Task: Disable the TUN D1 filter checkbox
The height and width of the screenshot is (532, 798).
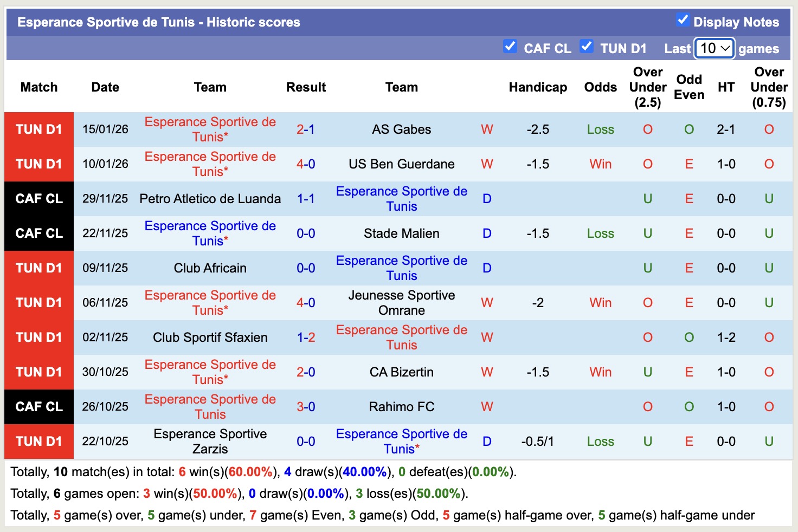Action: tap(587, 47)
